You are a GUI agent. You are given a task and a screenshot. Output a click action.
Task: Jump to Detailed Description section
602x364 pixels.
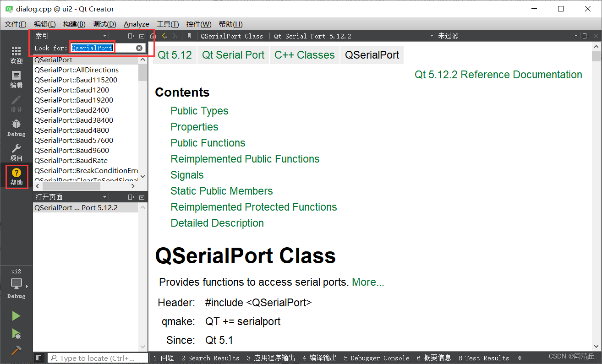pos(217,223)
